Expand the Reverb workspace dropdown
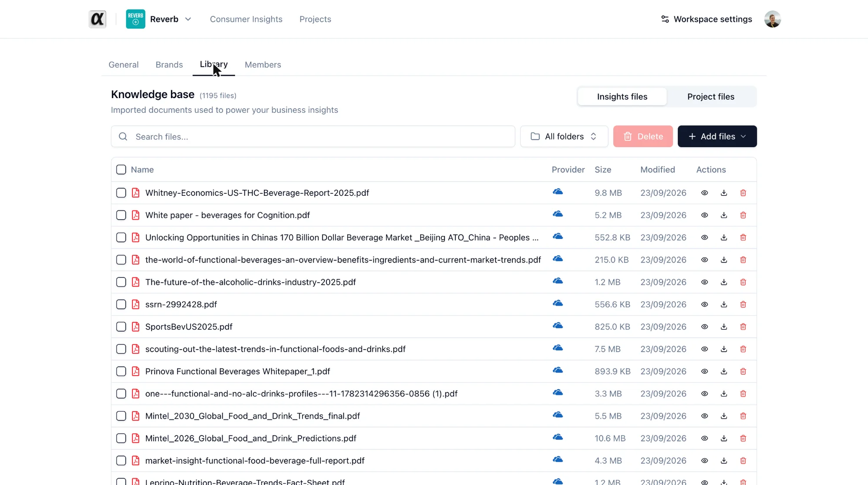Viewport: 868px width, 485px height. [188, 19]
